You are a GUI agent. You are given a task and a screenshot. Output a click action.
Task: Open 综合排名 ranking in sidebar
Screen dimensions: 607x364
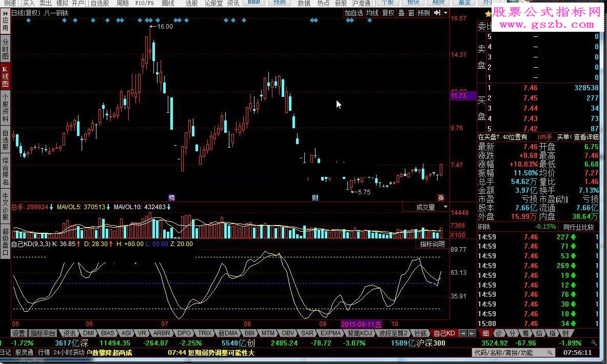point(6,172)
